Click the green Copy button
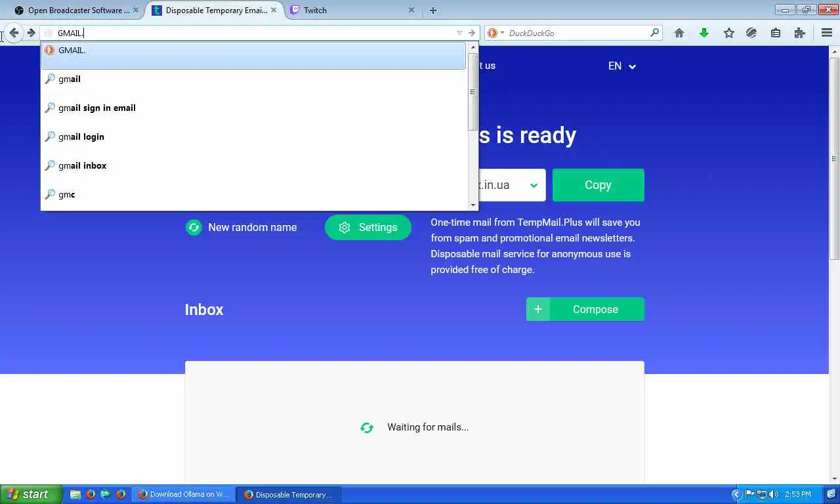Screen dimensions: 840x504 point(598,185)
